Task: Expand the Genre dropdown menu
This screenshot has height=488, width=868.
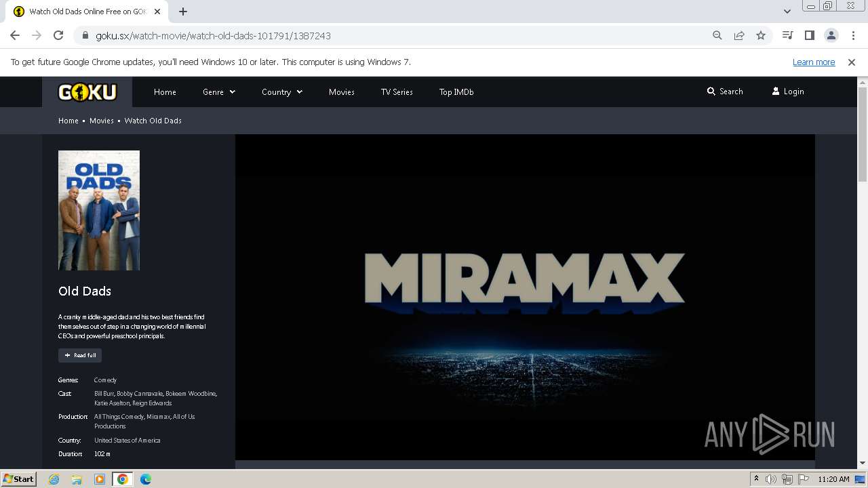Action: [x=219, y=91]
